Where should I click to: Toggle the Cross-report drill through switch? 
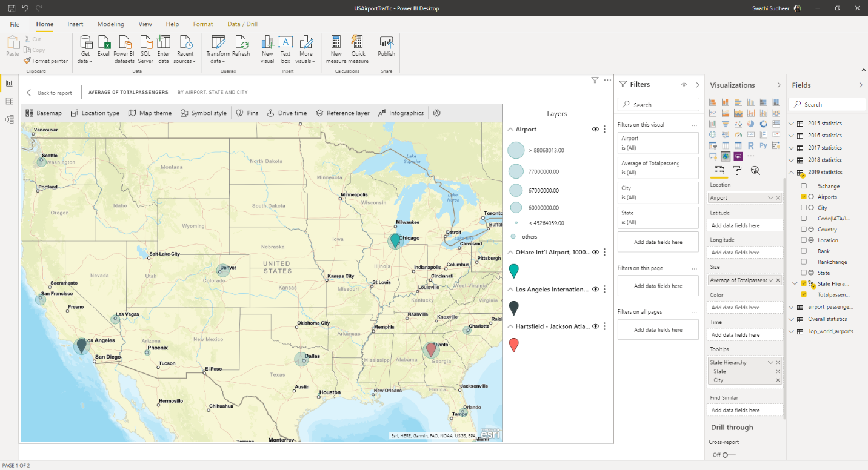[729, 455]
